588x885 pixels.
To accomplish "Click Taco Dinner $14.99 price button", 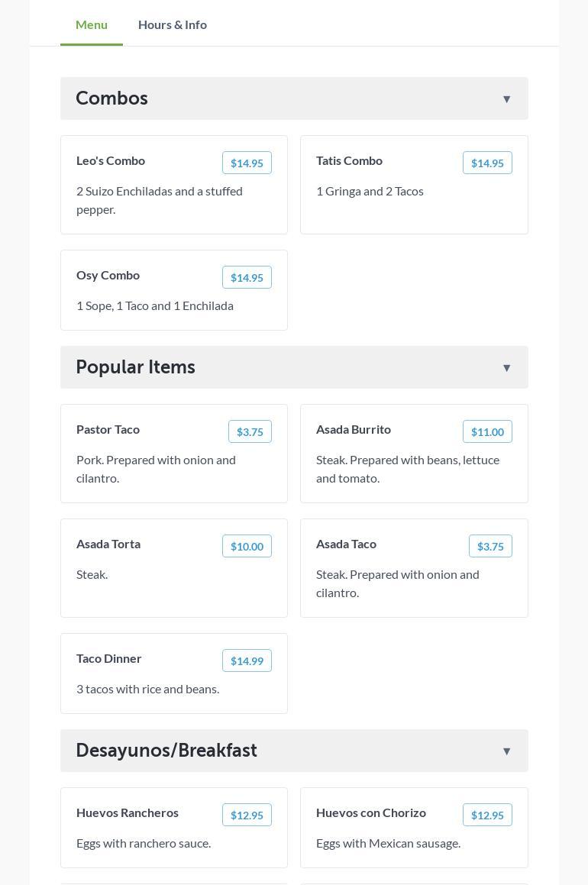I will tap(247, 661).
